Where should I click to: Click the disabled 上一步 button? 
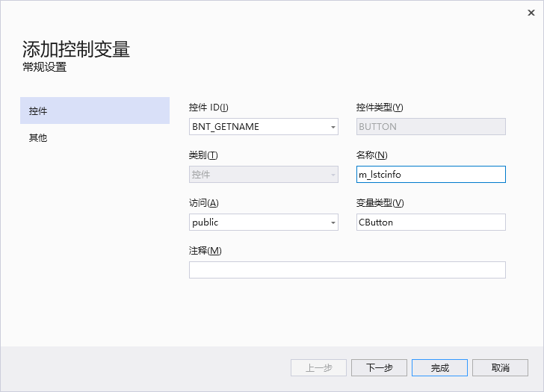point(318,368)
